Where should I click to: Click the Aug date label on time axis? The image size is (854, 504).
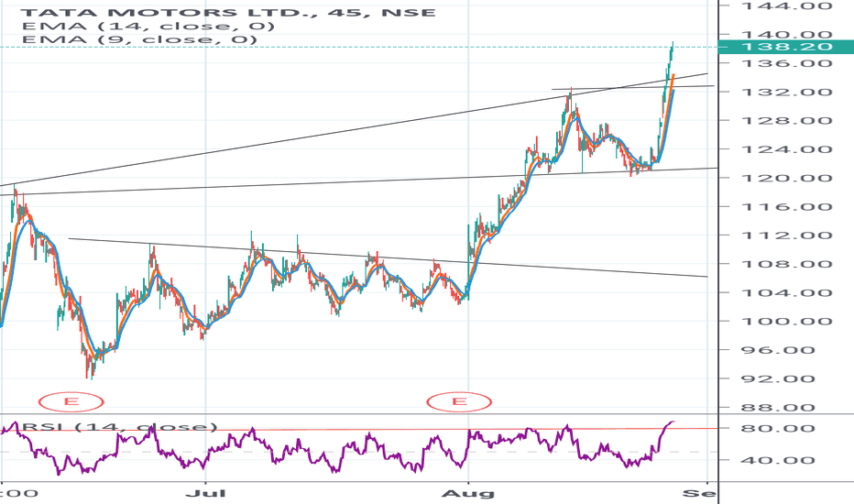tap(468, 494)
